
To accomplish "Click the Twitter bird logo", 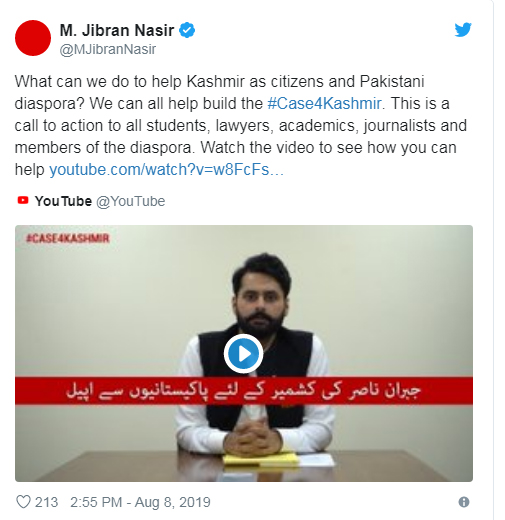I will pyautogui.click(x=463, y=30).
